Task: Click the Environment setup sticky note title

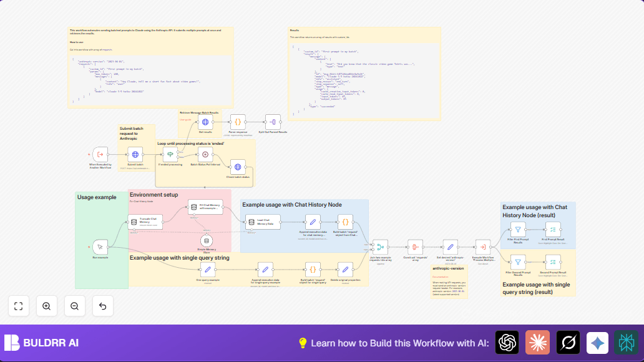Action: (x=154, y=195)
